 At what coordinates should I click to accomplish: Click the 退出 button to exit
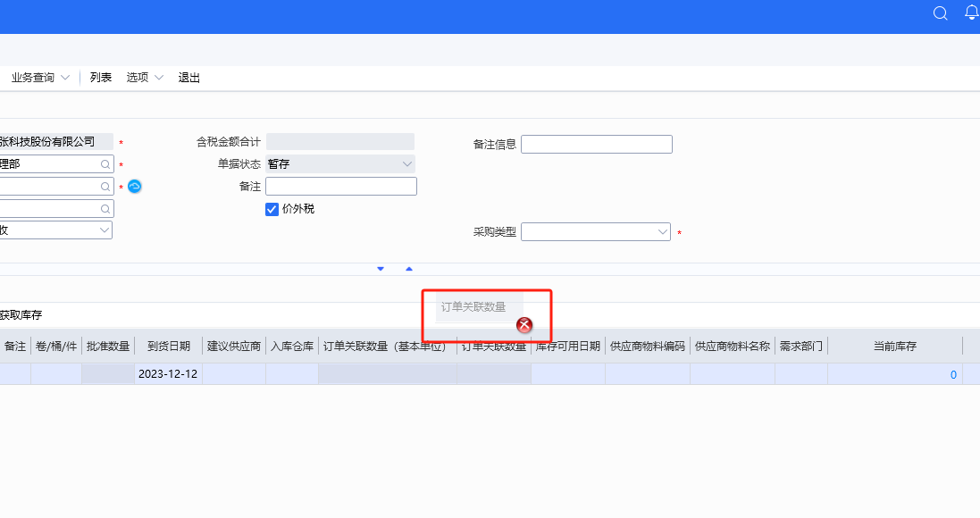pyautogui.click(x=188, y=77)
